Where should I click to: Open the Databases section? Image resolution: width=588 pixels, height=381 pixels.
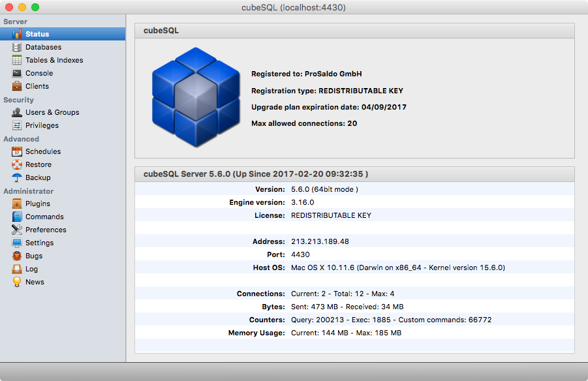coord(41,47)
